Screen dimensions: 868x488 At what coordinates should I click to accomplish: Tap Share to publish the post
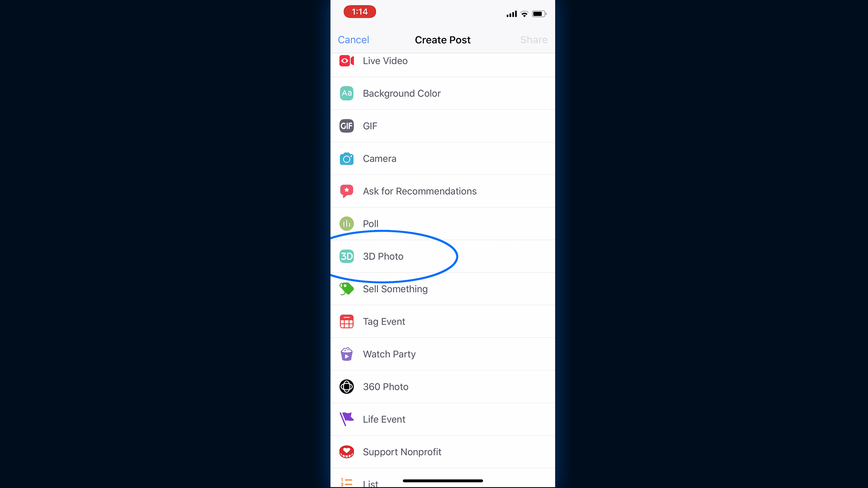point(533,39)
